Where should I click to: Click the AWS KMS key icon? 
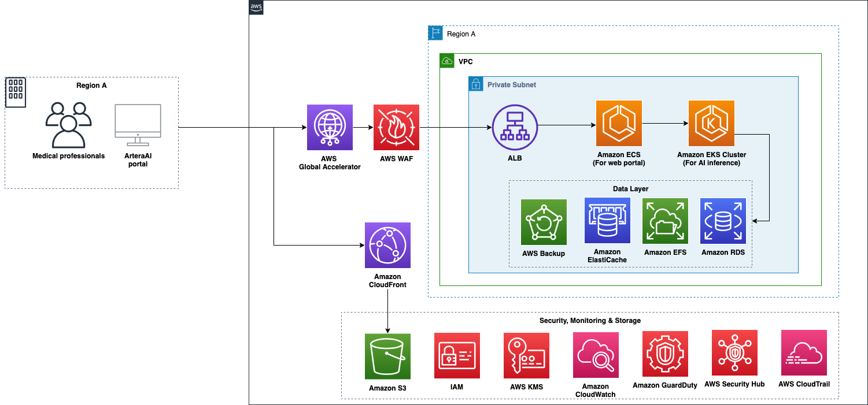(x=526, y=355)
